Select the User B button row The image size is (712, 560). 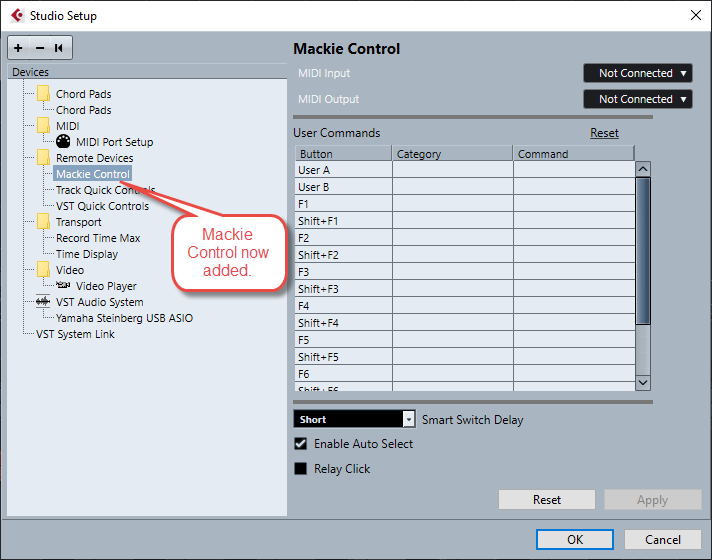[465, 187]
